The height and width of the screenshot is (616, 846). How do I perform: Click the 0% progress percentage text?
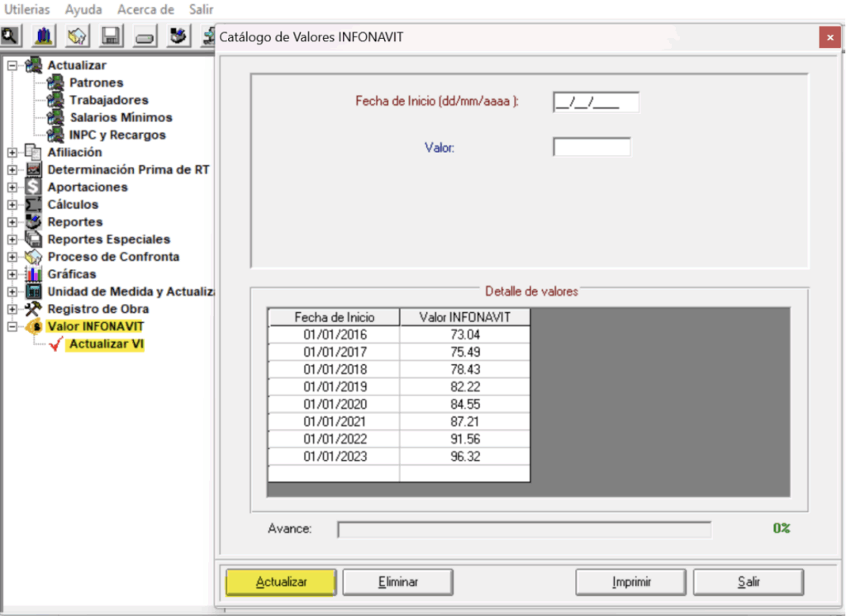(x=782, y=528)
